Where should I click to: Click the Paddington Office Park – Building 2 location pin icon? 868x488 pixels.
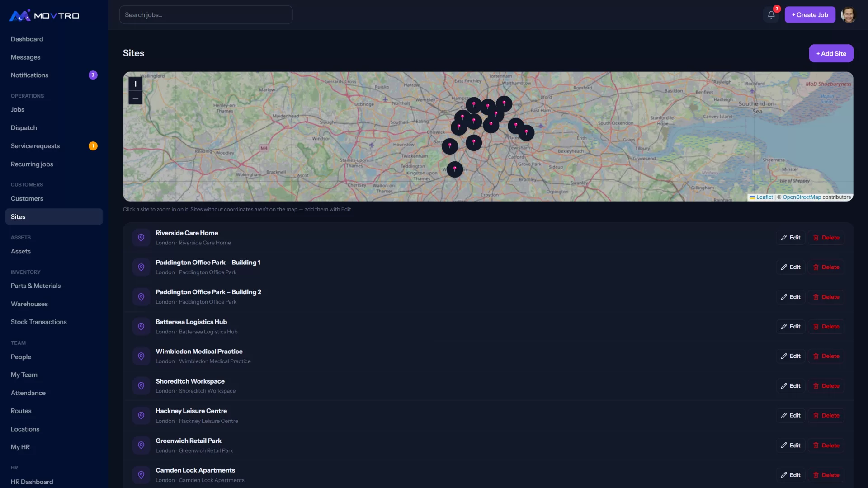141,297
